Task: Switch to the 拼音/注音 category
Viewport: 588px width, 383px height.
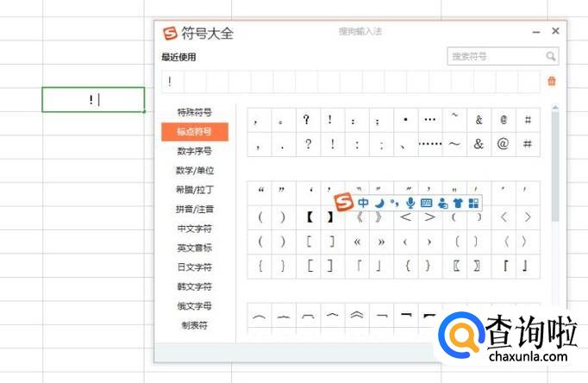Action: (194, 209)
